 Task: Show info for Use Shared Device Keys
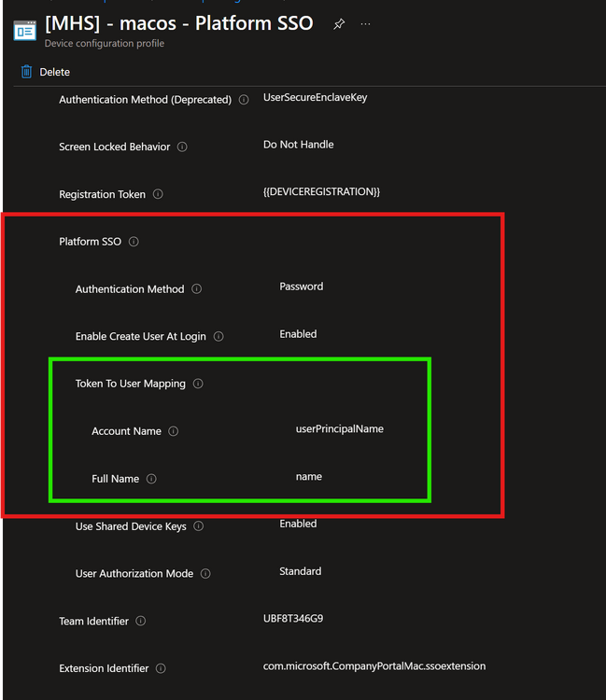[198, 525]
